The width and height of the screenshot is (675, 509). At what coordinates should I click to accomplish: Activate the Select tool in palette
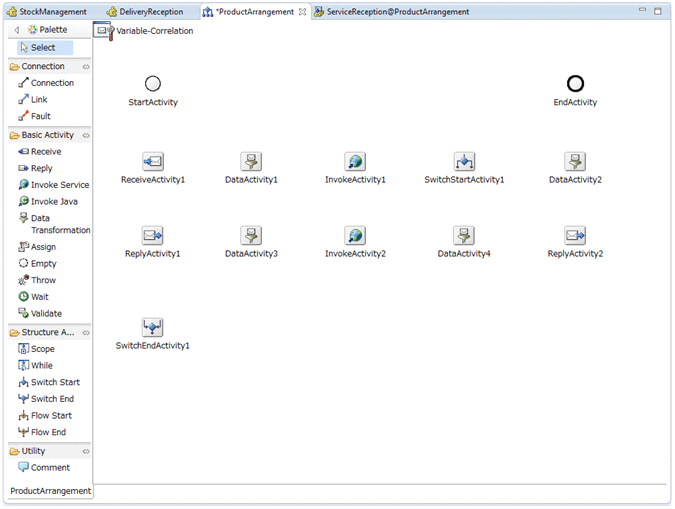coord(42,47)
